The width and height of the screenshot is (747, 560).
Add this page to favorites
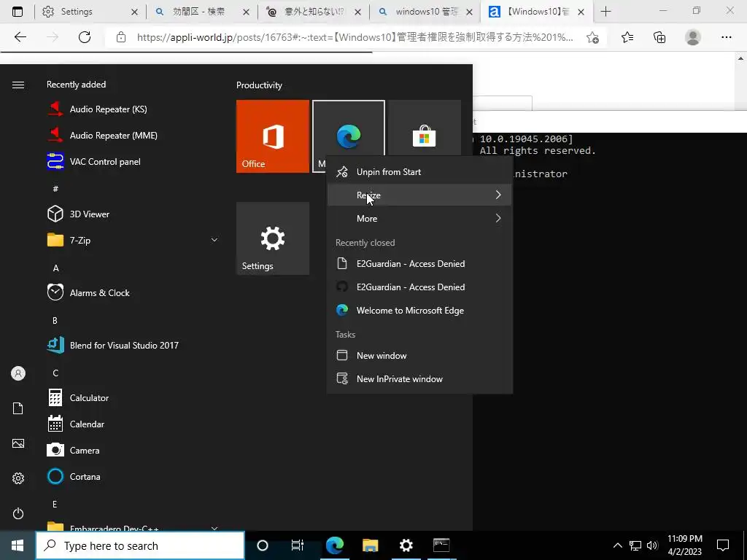tap(592, 37)
